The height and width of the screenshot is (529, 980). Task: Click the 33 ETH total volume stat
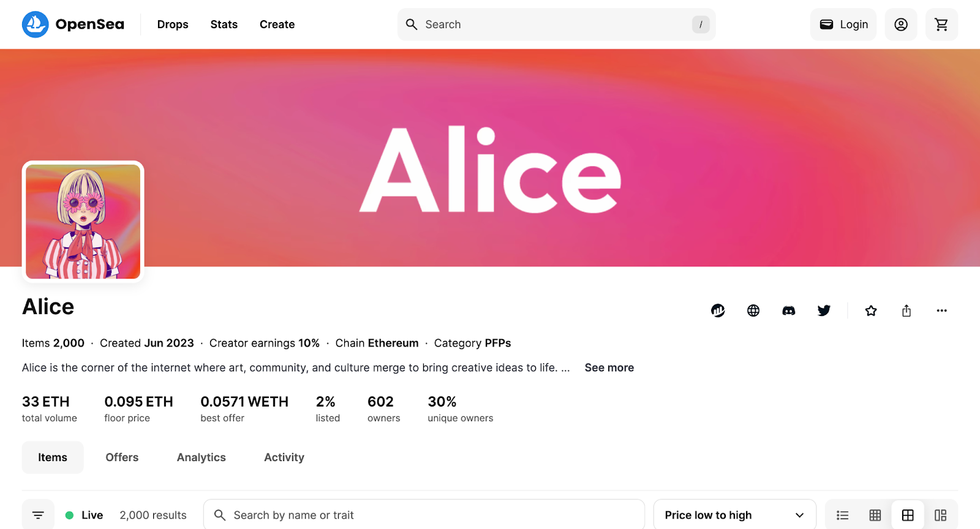point(49,408)
